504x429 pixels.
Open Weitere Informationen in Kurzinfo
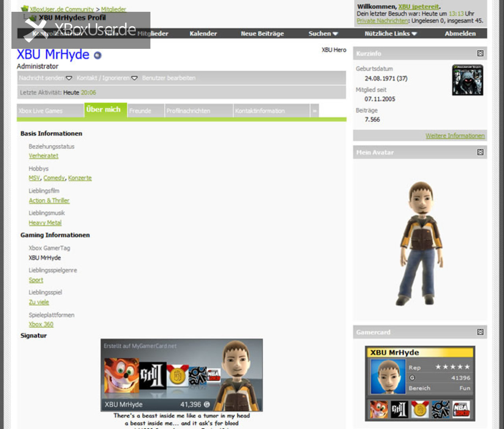(455, 136)
